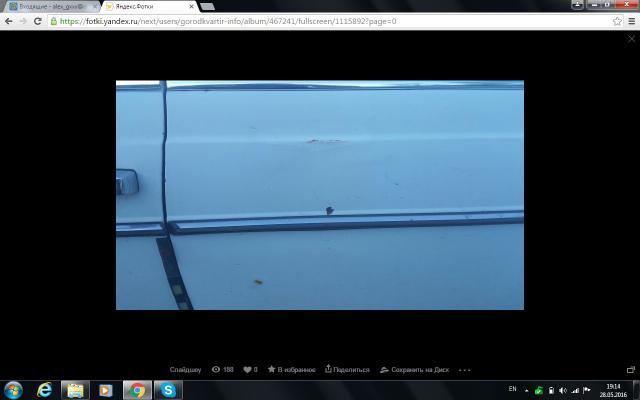Viewport: 640px width, 400px height.
Task: Expand hidden system tray icons arrow
Action: coord(528,390)
